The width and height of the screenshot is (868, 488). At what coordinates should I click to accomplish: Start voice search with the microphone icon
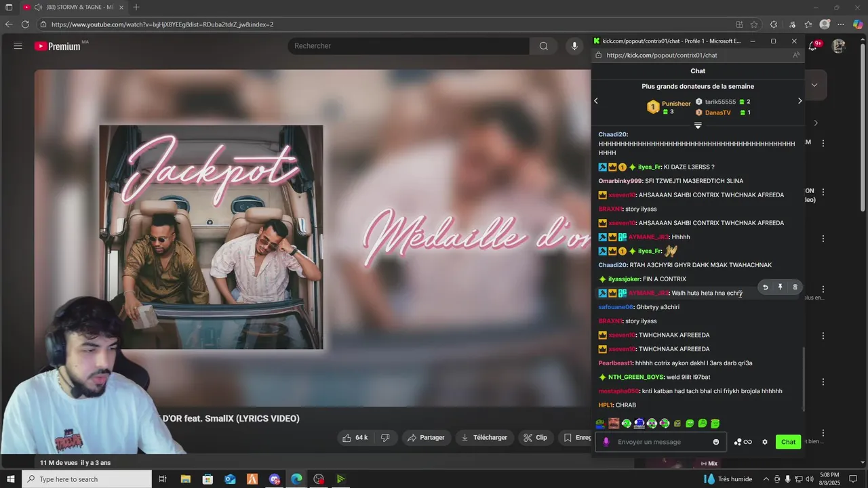pyautogui.click(x=574, y=46)
